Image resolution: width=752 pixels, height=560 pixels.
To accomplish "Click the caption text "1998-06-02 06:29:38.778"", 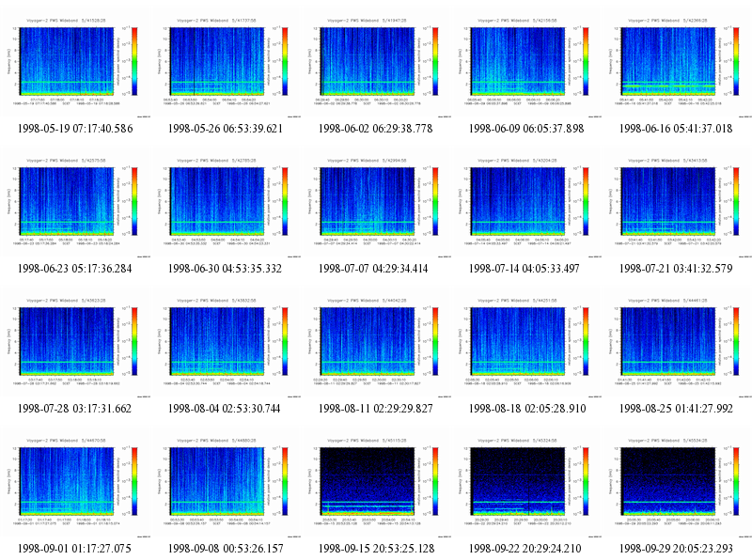I will [x=375, y=129].
